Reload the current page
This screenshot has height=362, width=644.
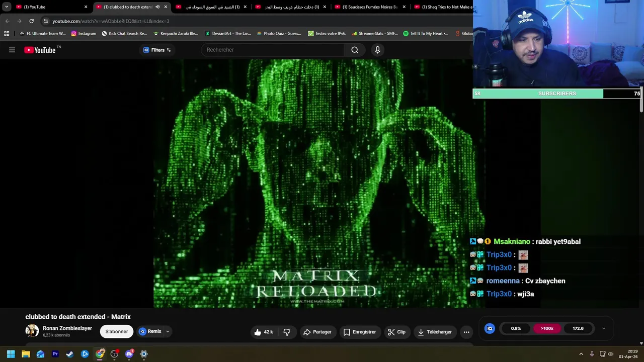31,21
